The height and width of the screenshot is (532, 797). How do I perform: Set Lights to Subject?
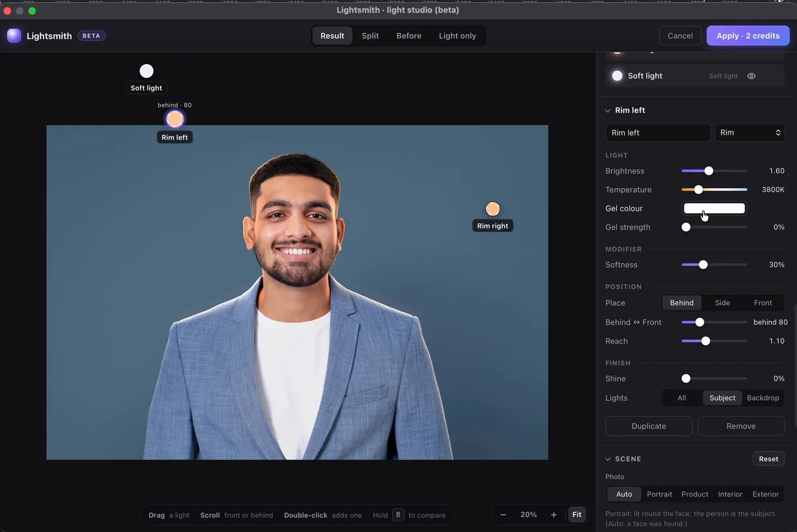click(722, 398)
